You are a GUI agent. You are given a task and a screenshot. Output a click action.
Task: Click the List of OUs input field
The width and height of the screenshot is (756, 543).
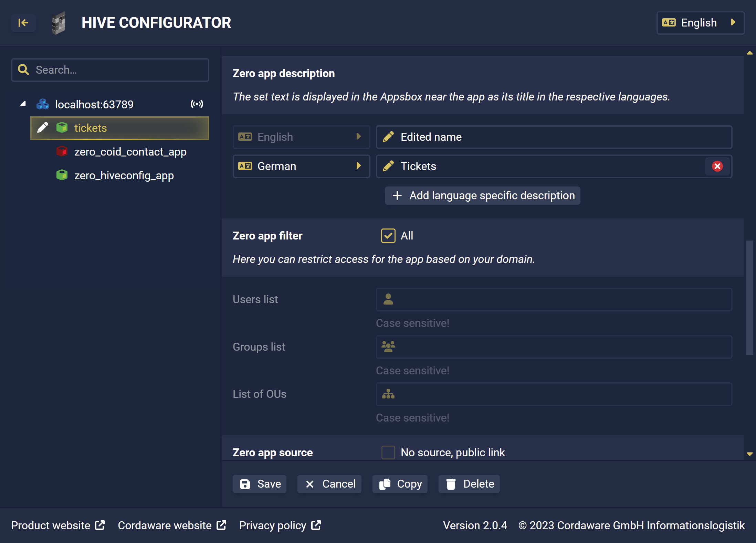tap(554, 394)
